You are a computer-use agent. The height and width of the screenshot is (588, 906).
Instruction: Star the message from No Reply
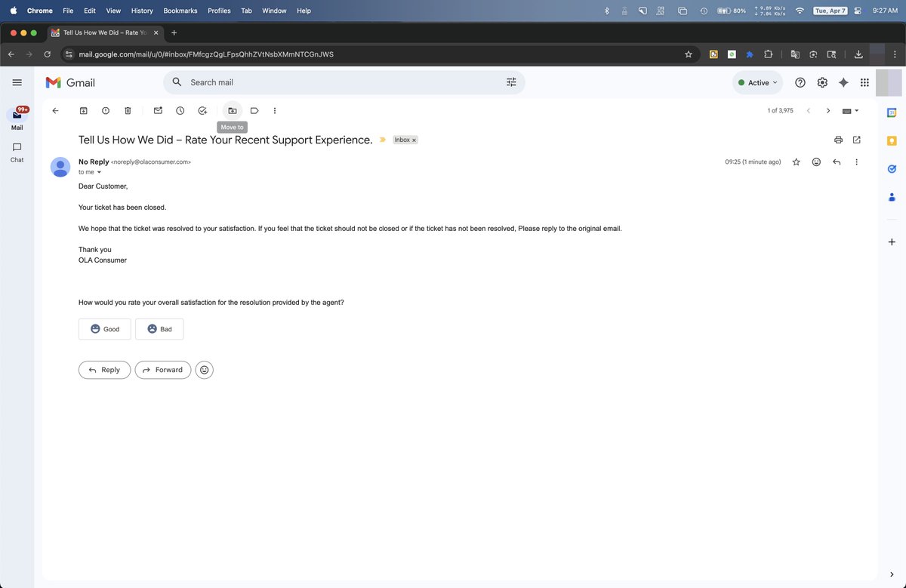[796, 162]
